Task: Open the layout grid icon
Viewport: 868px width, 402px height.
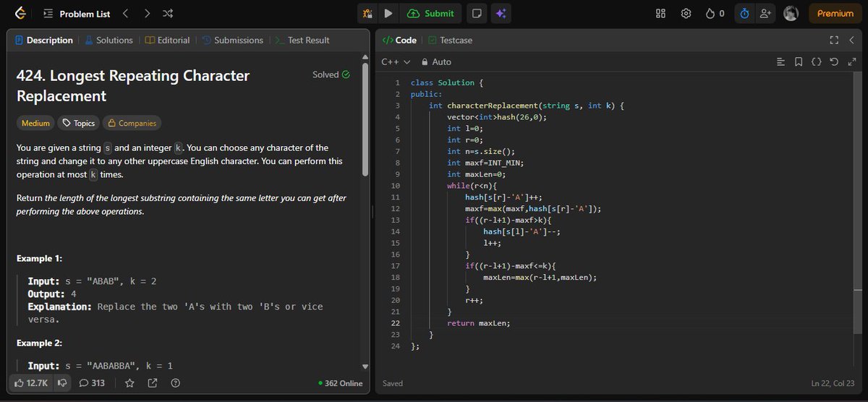Action: 660,13
